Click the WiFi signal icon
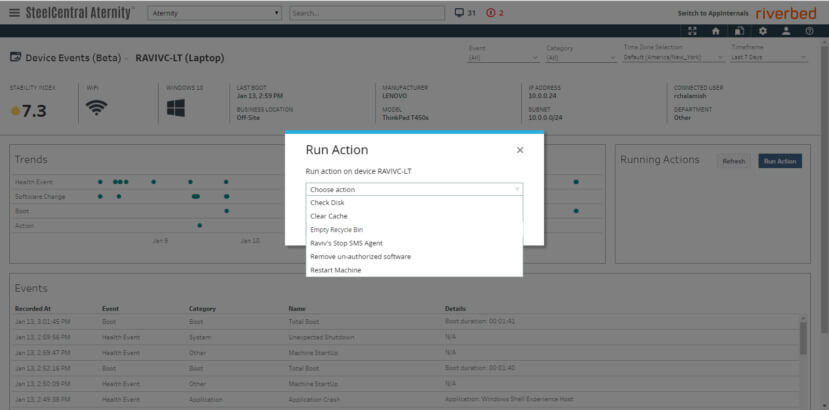Image resolution: width=829 pixels, height=410 pixels. click(97, 108)
